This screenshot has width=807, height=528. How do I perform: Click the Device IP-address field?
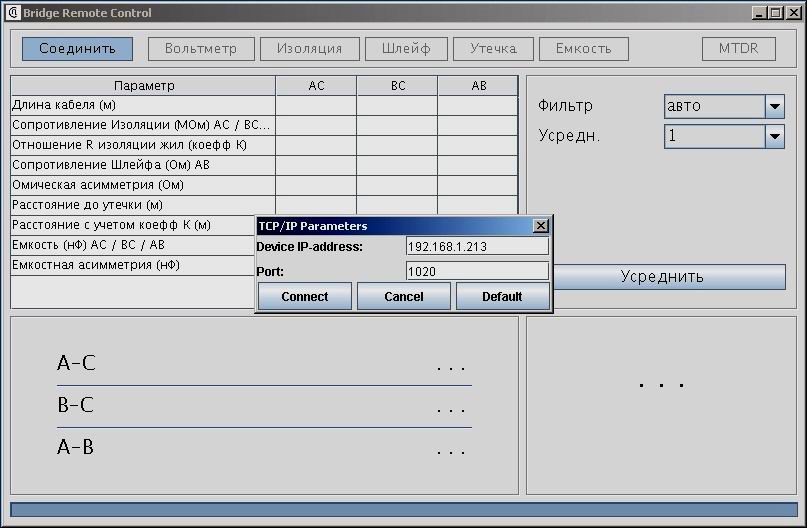[x=477, y=246]
